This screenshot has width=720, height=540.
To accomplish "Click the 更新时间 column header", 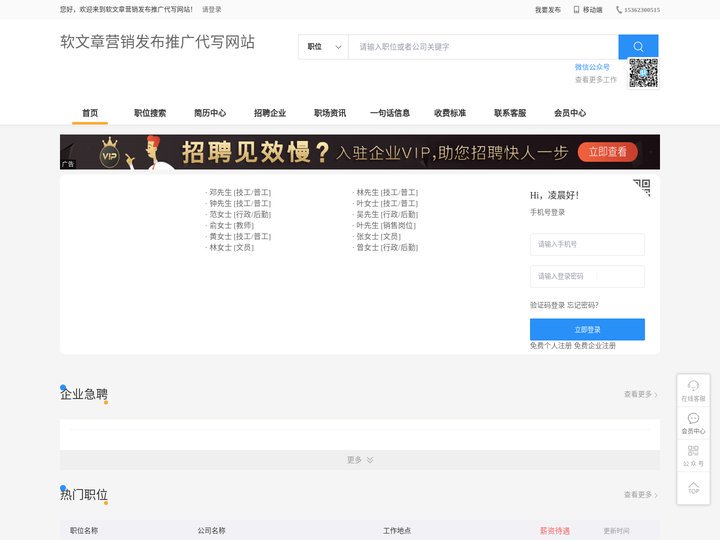I will click(x=616, y=531).
